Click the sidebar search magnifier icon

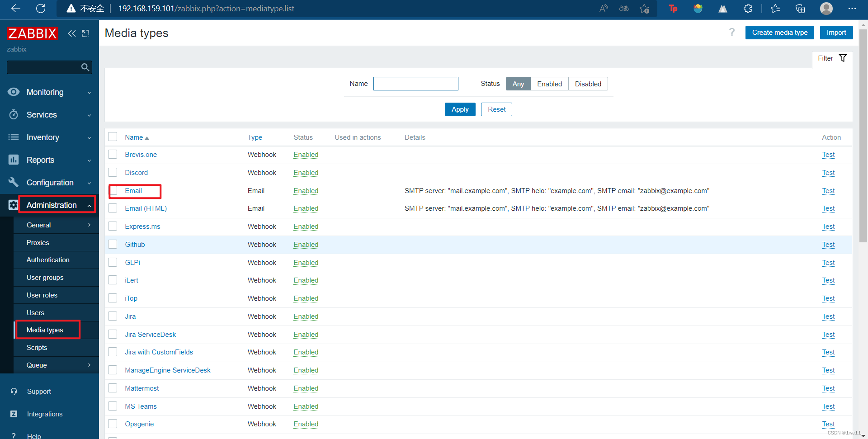pyautogui.click(x=85, y=67)
